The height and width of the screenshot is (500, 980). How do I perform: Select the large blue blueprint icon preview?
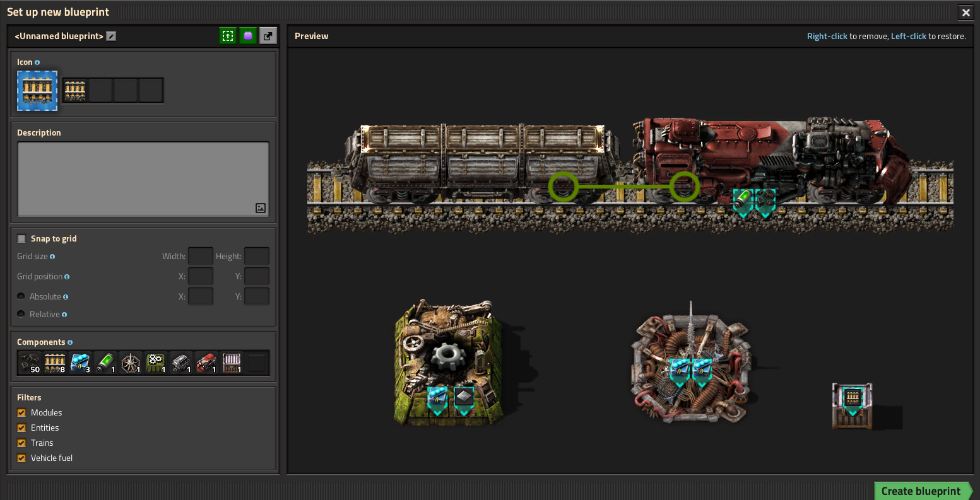[37, 91]
